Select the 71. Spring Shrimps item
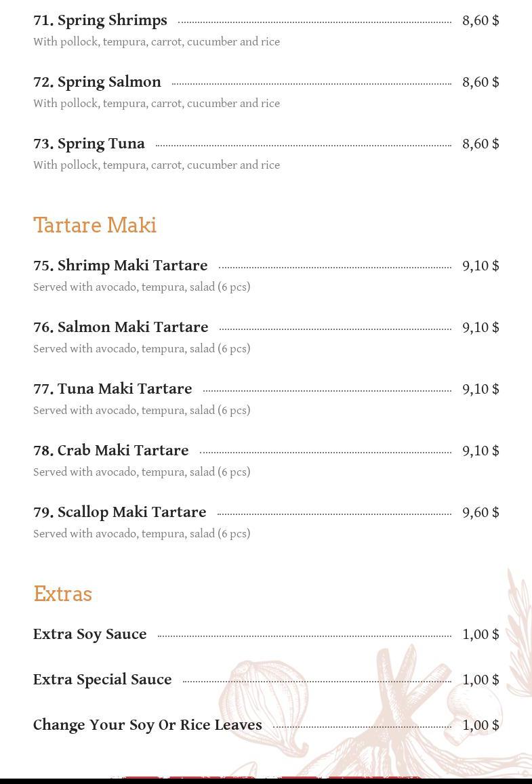 coord(100,20)
